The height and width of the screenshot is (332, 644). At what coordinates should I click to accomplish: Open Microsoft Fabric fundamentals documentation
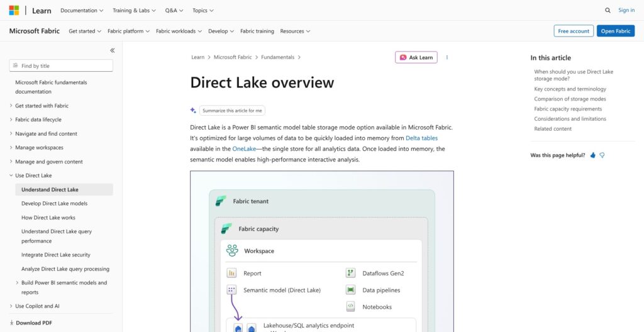click(51, 87)
